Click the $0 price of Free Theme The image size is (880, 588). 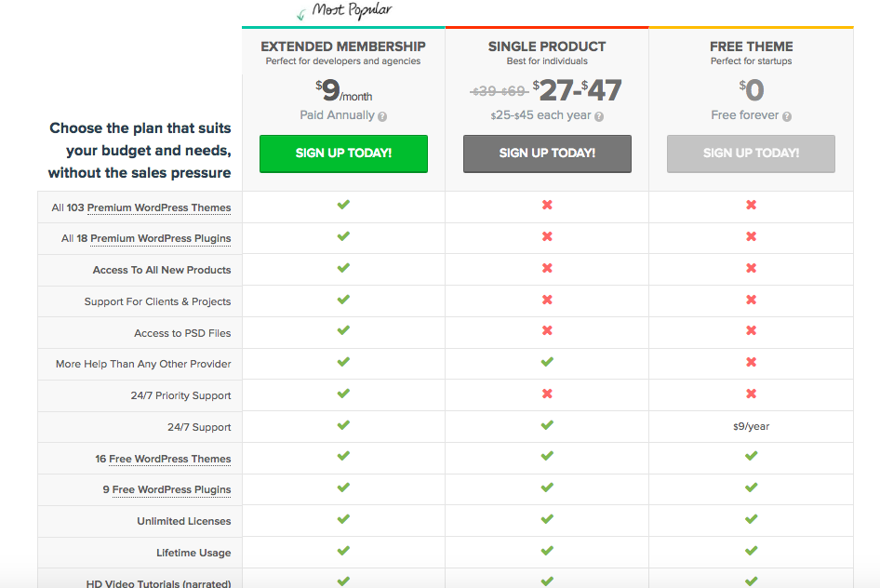751,89
